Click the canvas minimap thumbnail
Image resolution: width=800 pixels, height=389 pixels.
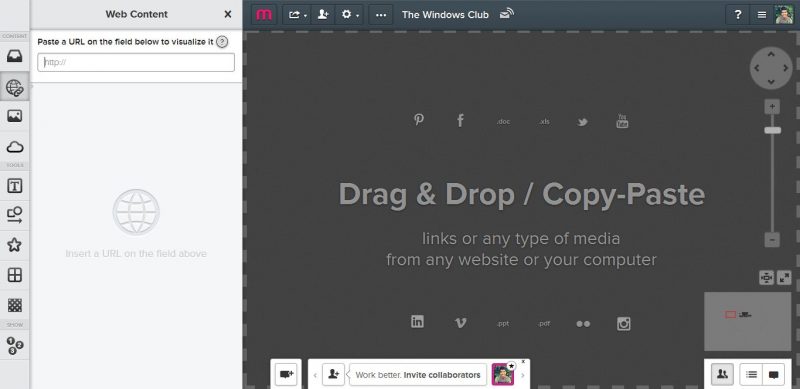[747, 321]
